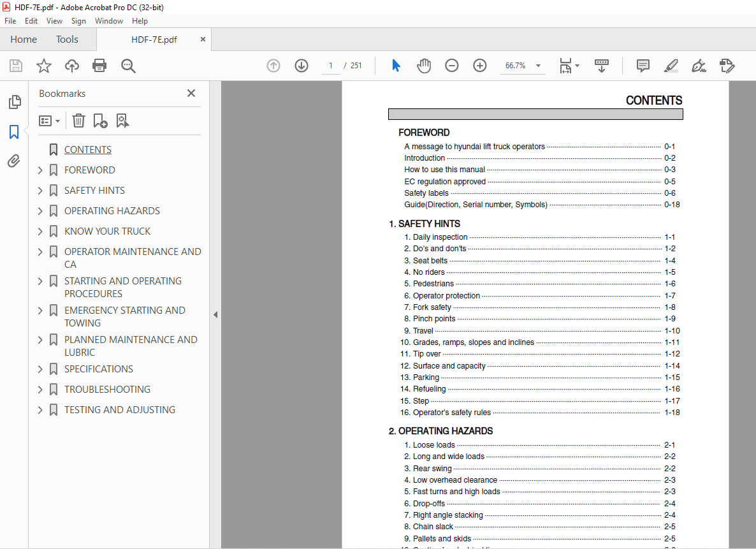The image size is (756, 549).
Task: Click the stamp tool icon
Action: [x=727, y=66]
